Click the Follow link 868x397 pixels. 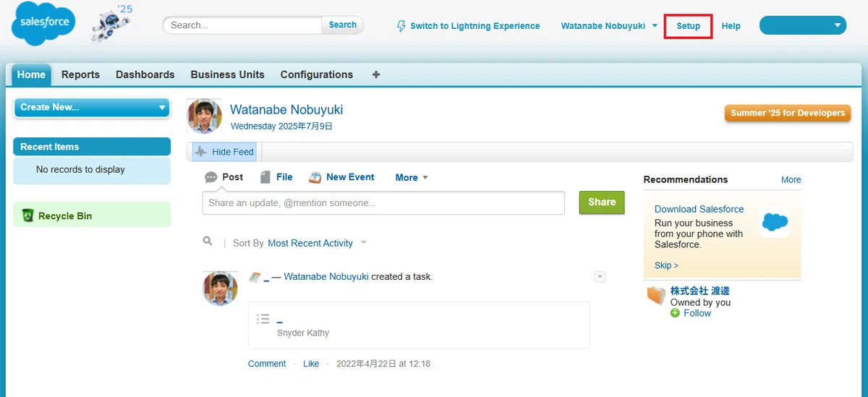coord(697,313)
